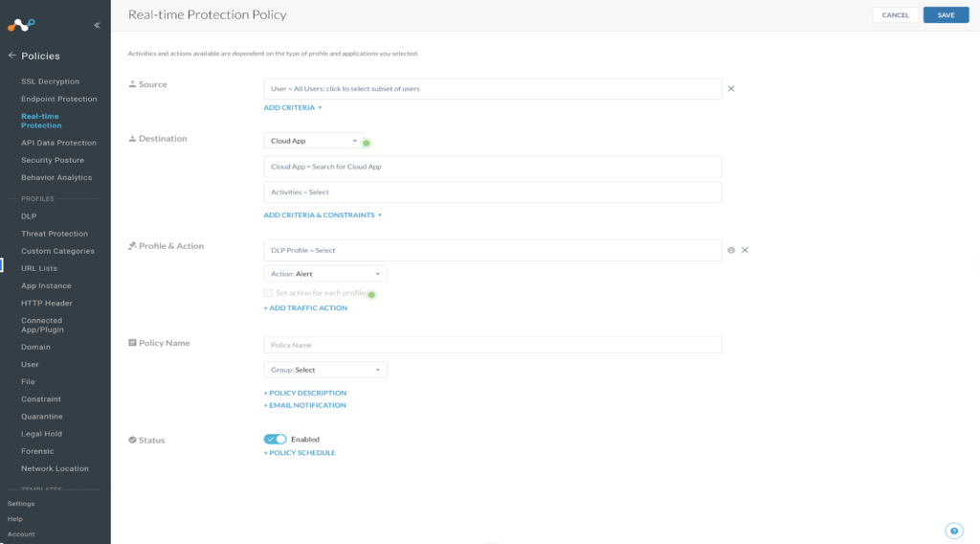Viewport: 980px width, 544px height.
Task: Click + POLICY DESCRIPTION link
Action: pyautogui.click(x=305, y=394)
